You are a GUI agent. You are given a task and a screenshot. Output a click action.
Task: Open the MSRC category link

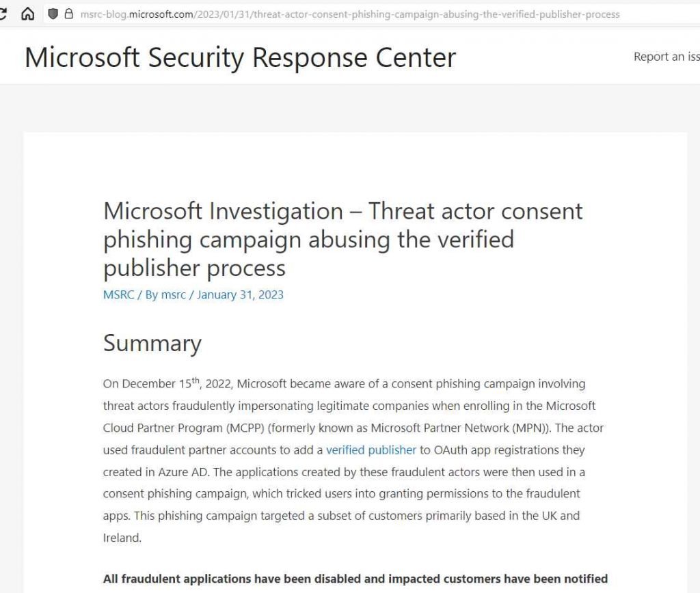point(118,295)
